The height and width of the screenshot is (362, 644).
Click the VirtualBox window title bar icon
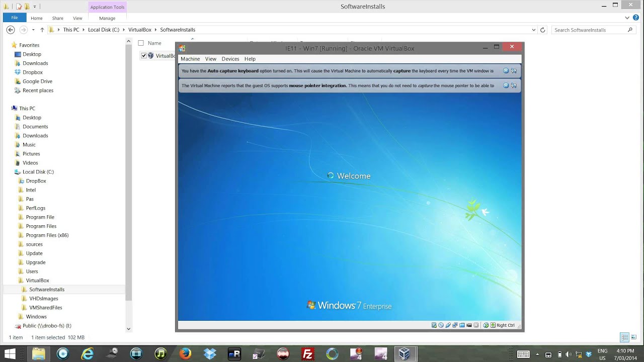pos(182,48)
